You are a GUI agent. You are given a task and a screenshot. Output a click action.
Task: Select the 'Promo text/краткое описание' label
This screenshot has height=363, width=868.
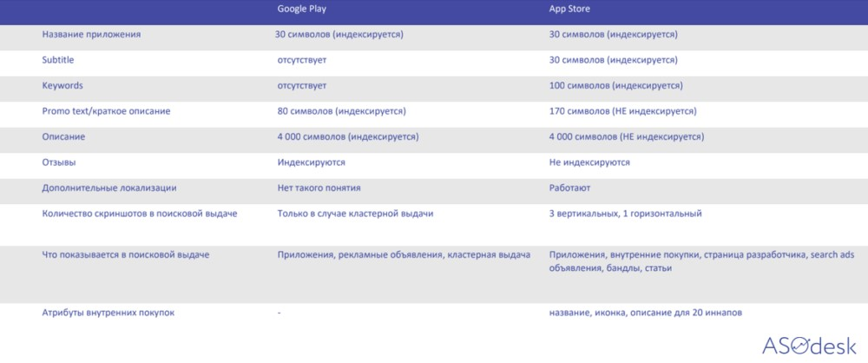pos(106,112)
